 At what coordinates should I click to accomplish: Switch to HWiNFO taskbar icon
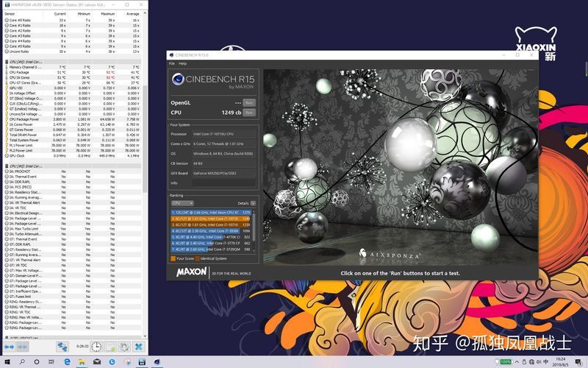click(142, 362)
